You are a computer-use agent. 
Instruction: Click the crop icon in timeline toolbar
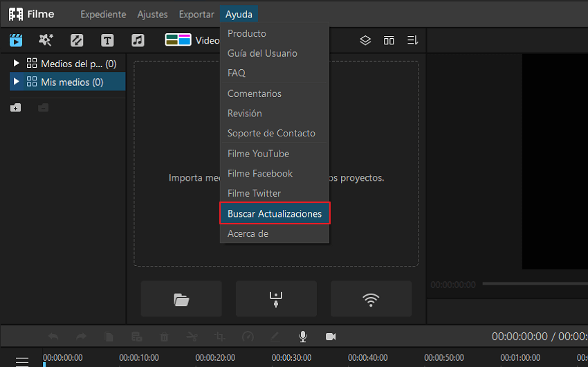[x=220, y=337]
